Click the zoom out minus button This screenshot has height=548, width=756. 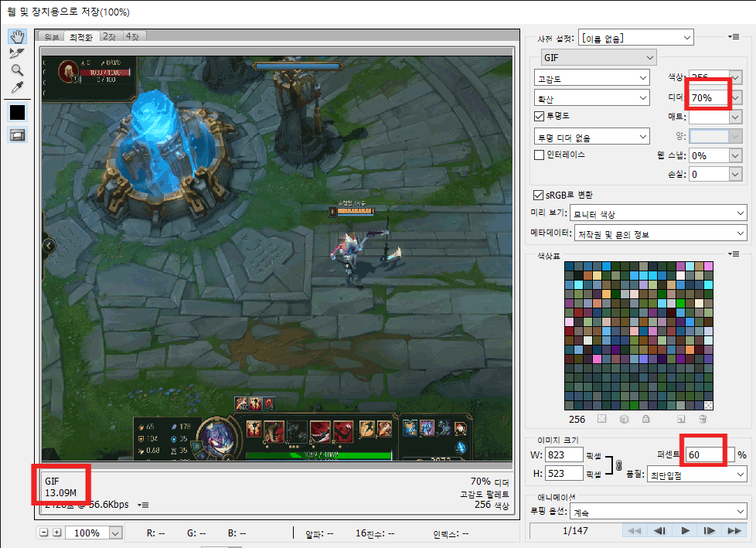[44, 533]
